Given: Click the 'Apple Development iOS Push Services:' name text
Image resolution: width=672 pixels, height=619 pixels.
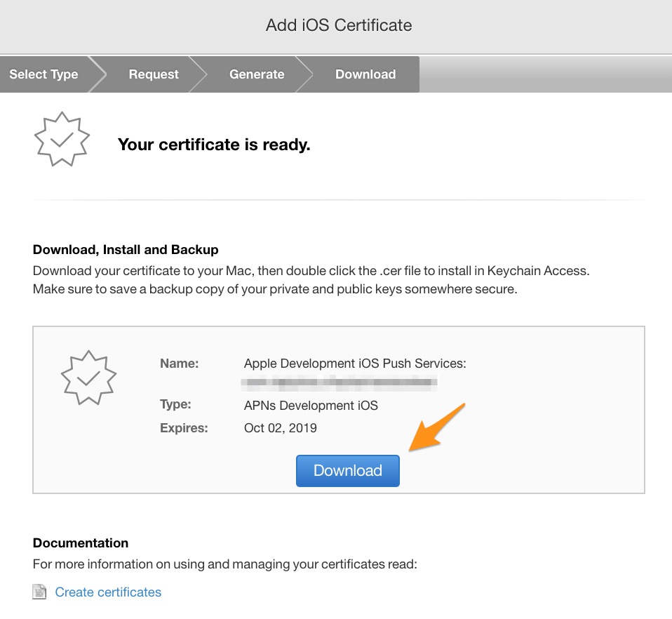Looking at the screenshot, I should point(355,364).
